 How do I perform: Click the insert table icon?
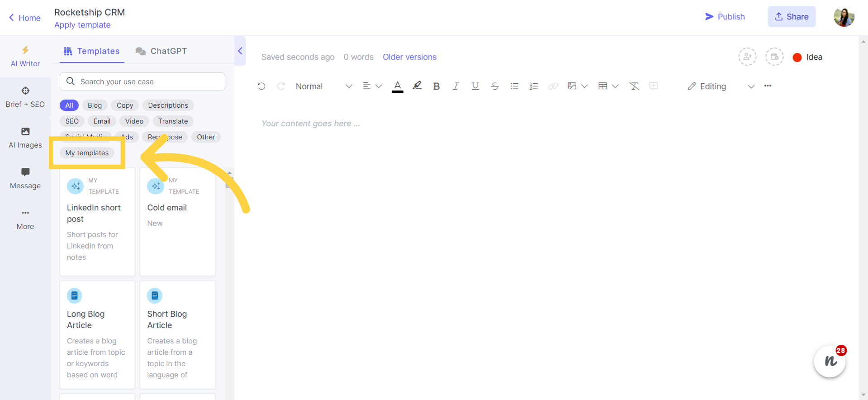click(x=602, y=86)
